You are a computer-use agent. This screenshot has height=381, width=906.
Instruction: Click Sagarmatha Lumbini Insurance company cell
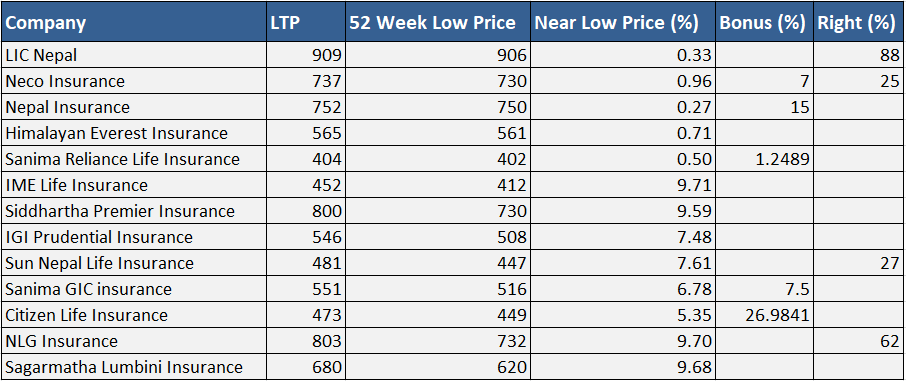[x=133, y=367]
